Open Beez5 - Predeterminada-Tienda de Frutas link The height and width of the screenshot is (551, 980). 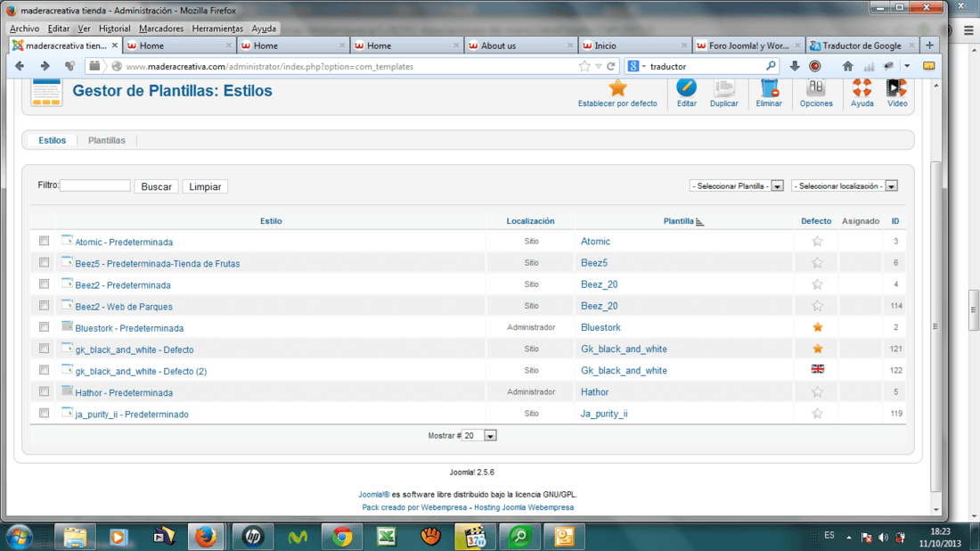[x=158, y=263]
